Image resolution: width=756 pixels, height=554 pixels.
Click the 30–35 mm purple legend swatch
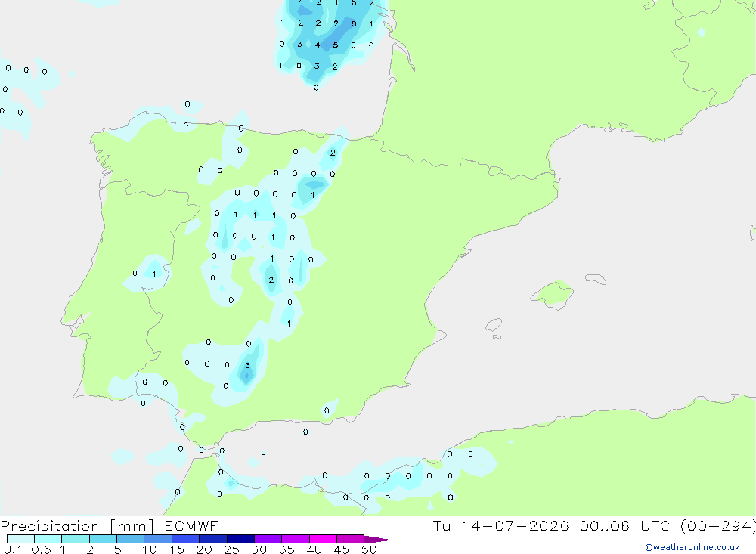(x=268, y=539)
